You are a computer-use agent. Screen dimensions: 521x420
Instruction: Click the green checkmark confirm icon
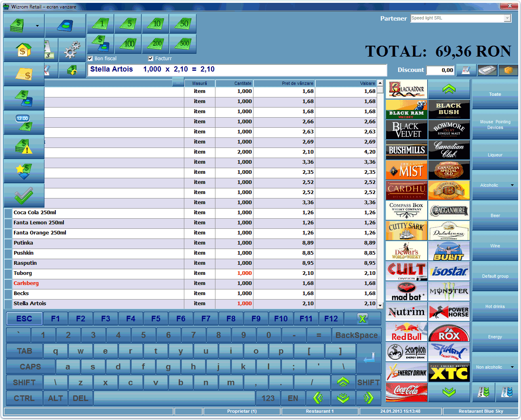[x=24, y=196]
